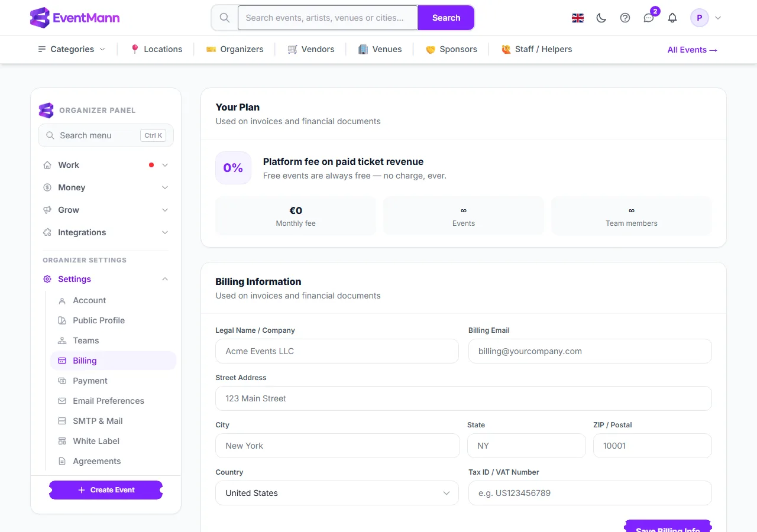Click the Street Address field

(464, 398)
